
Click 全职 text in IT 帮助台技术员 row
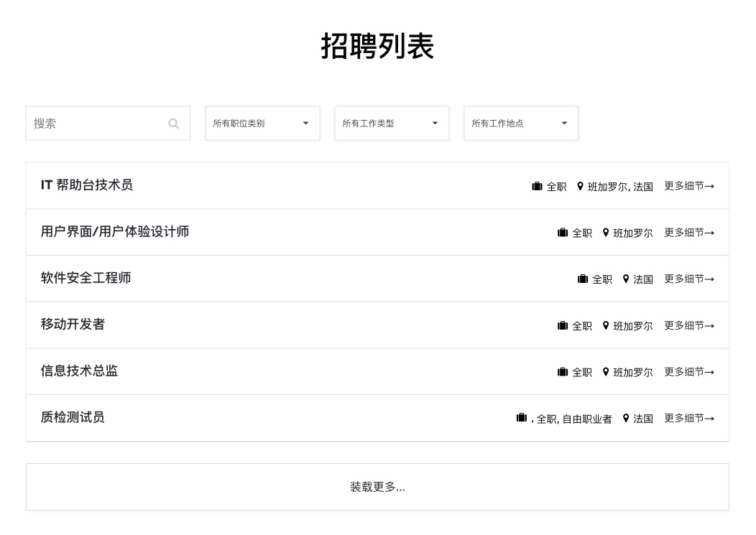click(556, 187)
